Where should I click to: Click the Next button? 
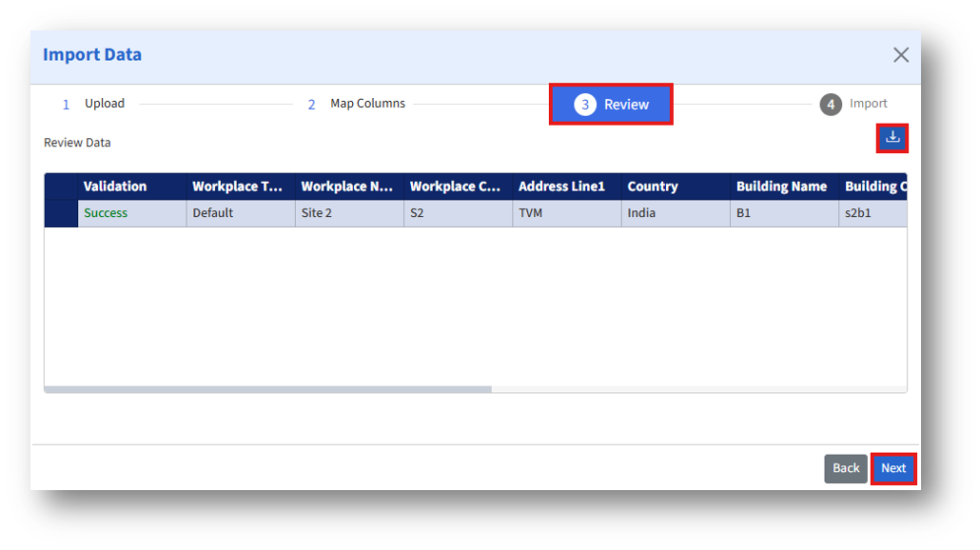click(x=893, y=468)
